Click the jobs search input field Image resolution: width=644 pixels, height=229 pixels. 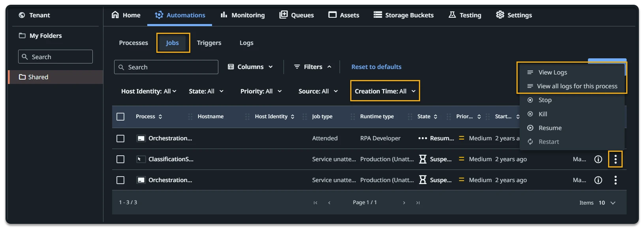166,67
